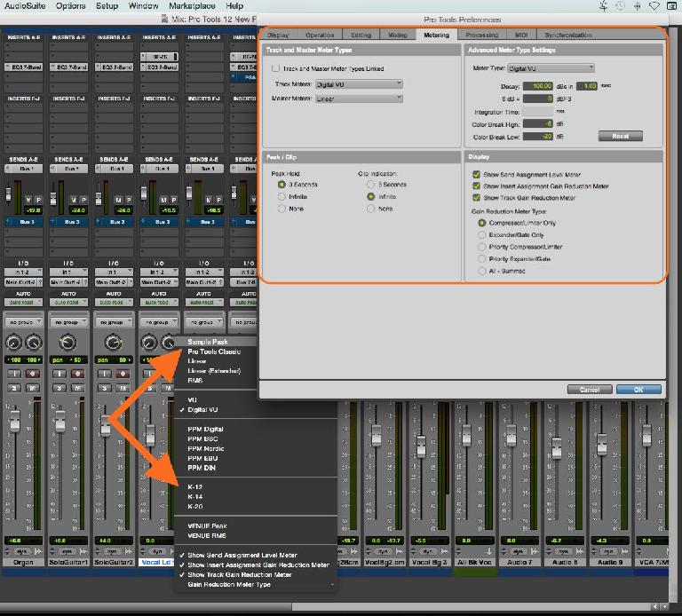Expand Gain Reduction Meter Type submenu
682x616 pixels.
coord(256,584)
